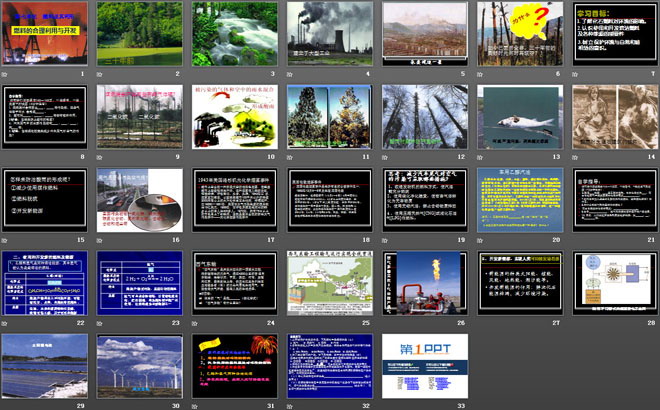Click the animation star icon under slide 15
660x410 pixels.
tap(6, 240)
